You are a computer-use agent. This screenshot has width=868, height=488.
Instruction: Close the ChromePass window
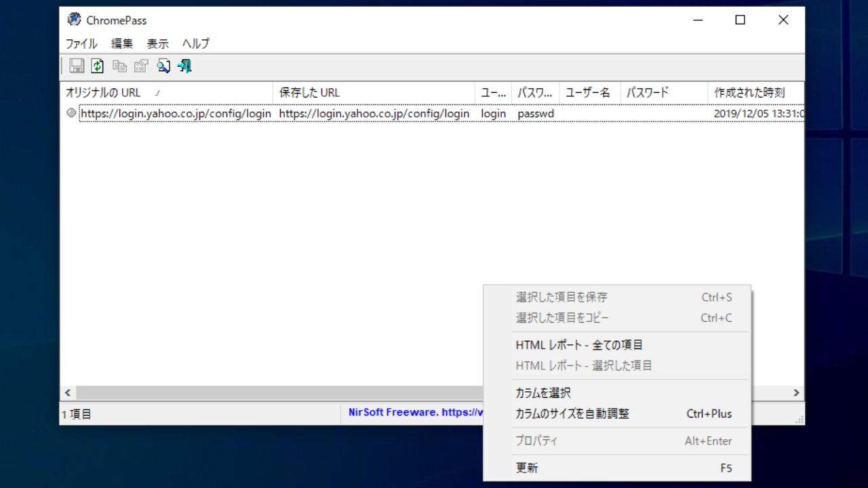(x=783, y=20)
